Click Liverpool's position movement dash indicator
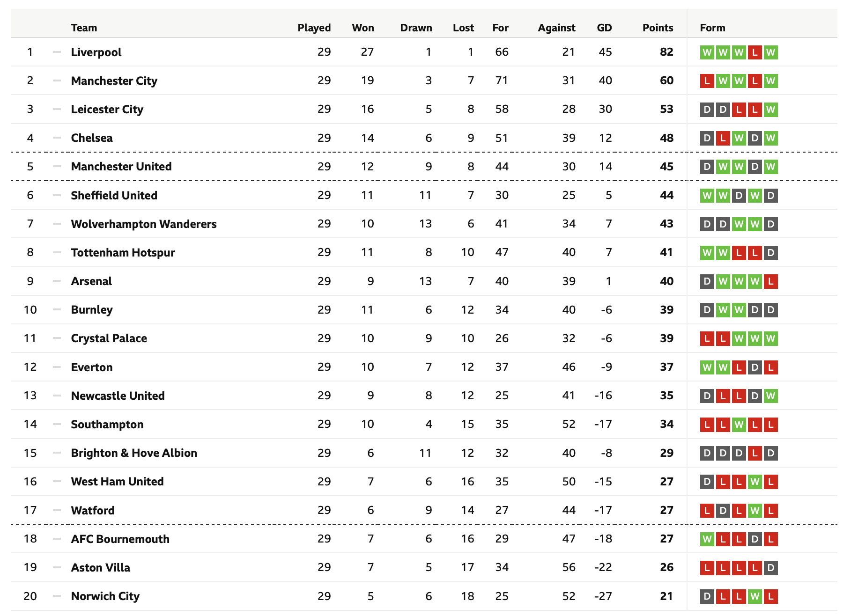The image size is (858, 616). (57, 52)
